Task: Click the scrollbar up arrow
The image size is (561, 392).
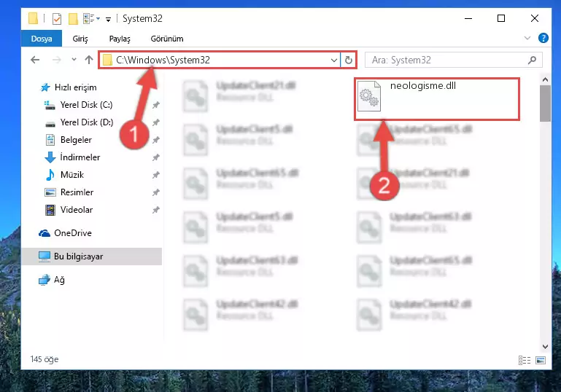Action: point(545,79)
